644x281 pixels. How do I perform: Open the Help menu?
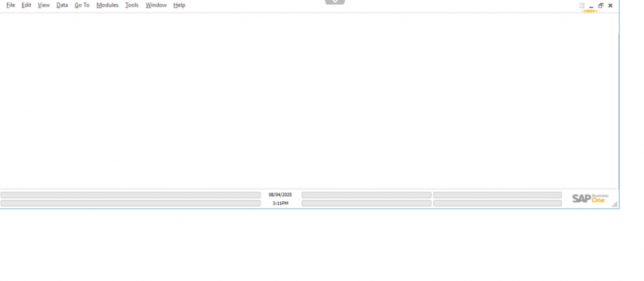point(179,5)
